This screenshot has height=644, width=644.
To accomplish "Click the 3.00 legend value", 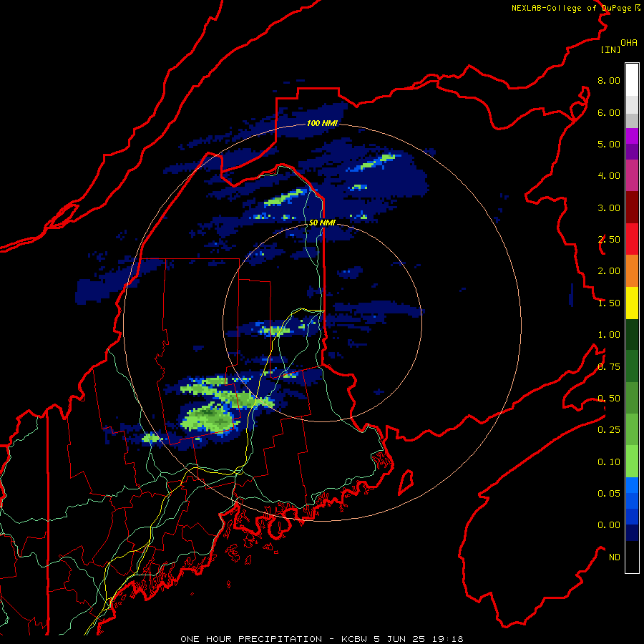I will pos(609,208).
